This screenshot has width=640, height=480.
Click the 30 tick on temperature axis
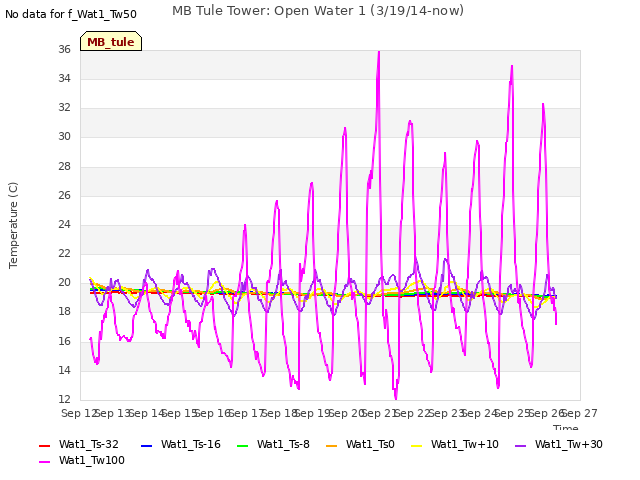[64, 136]
